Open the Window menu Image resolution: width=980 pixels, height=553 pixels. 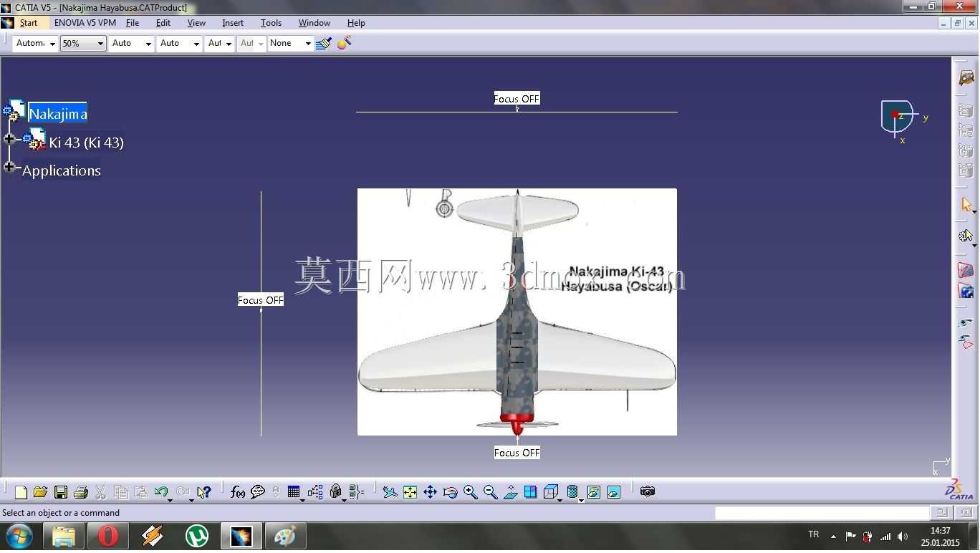(x=314, y=23)
